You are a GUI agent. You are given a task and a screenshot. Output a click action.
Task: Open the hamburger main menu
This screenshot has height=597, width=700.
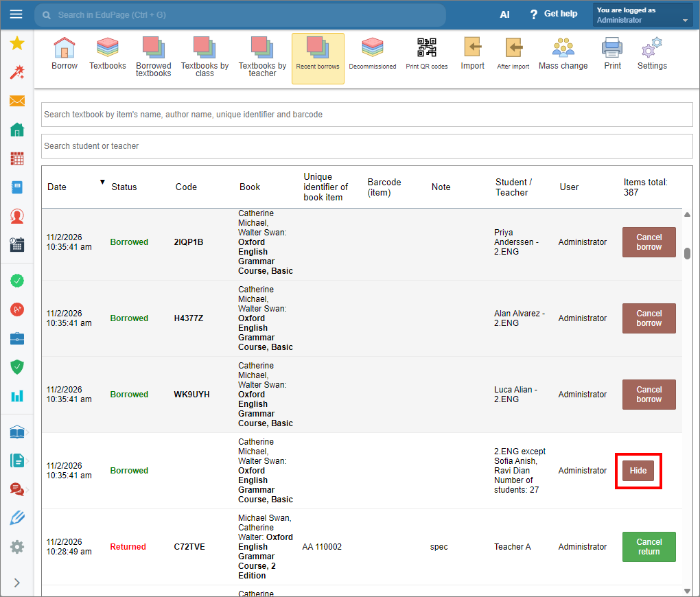16,14
